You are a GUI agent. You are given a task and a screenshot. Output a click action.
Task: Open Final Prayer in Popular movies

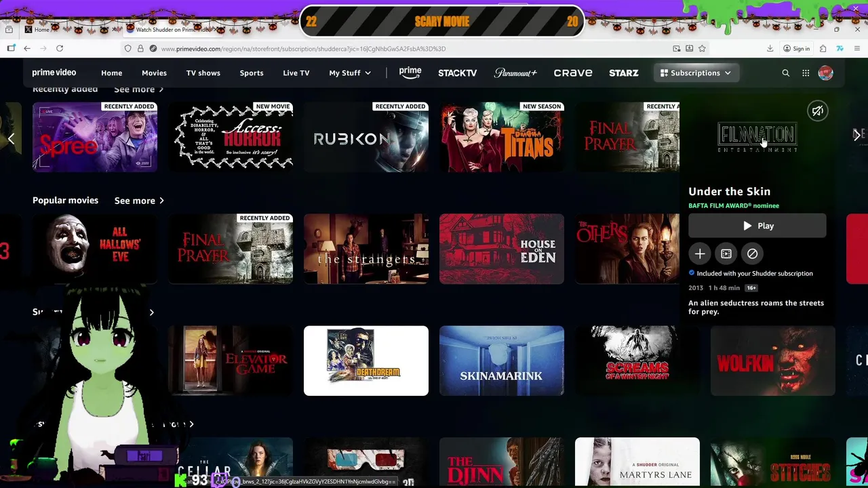click(231, 249)
